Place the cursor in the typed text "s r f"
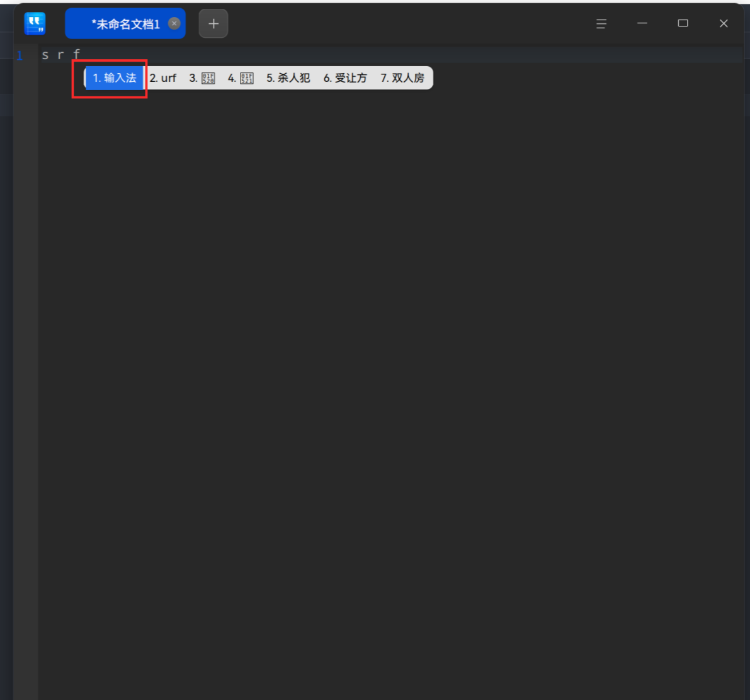This screenshot has height=700, width=750. [60, 55]
